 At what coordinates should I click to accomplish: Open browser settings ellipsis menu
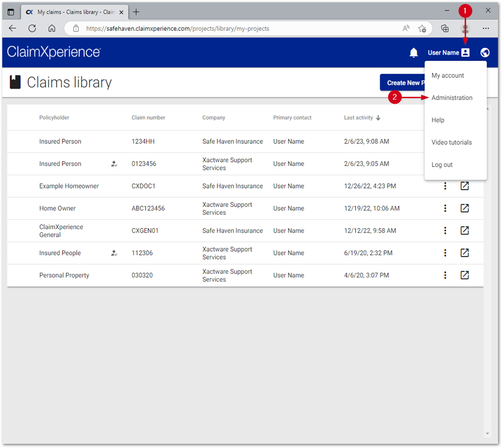point(485,29)
